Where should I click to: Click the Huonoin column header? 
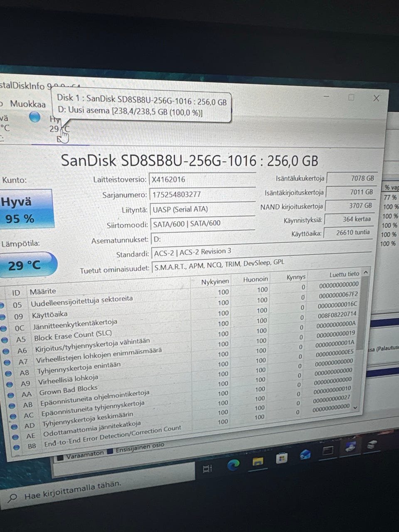[x=256, y=279]
